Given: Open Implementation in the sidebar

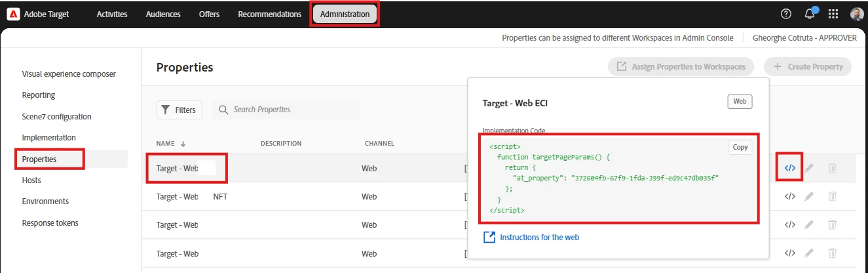Looking at the screenshot, I should coord(49,138).
